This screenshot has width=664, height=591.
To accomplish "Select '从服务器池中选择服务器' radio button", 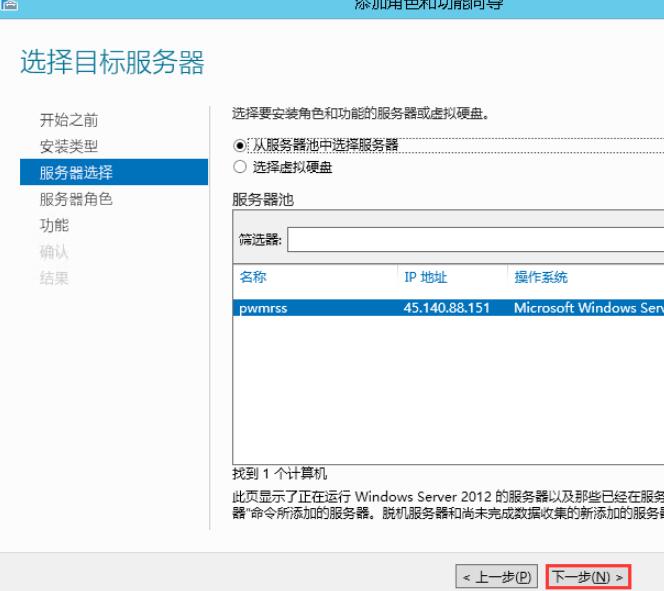I will [x=240, y=146].
